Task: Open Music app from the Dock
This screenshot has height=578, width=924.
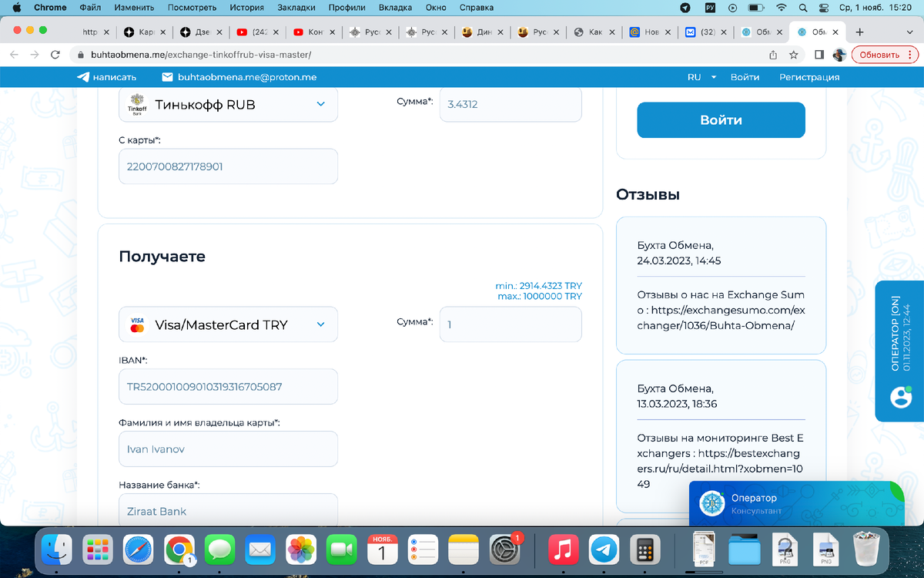Action: coord(563,550)
